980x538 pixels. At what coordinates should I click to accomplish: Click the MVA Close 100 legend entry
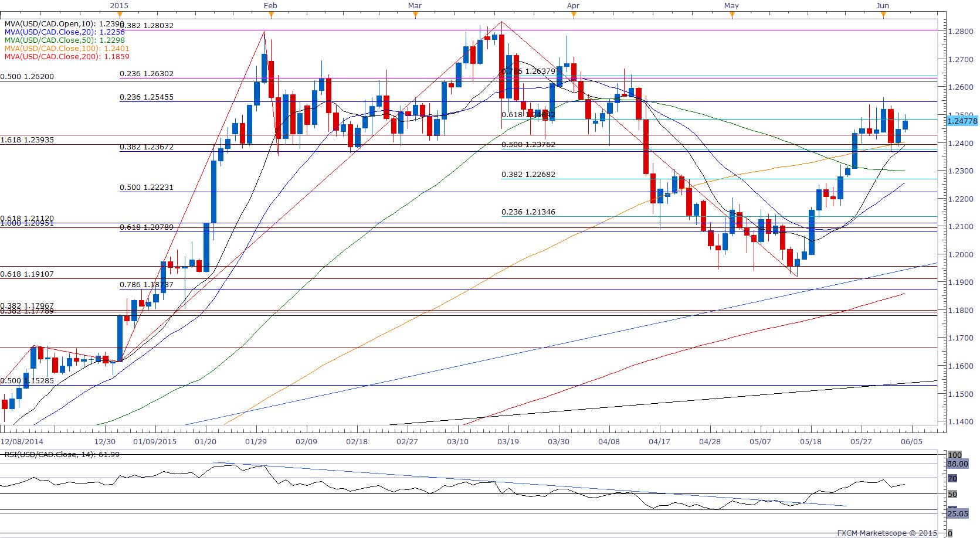66,49
